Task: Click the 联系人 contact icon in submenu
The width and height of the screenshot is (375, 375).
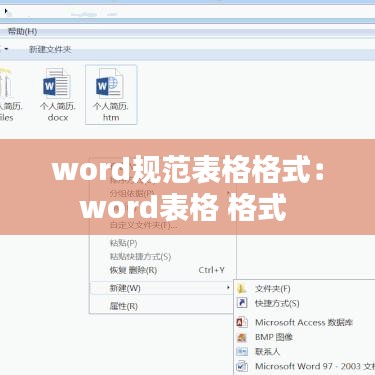Action: 242,351
